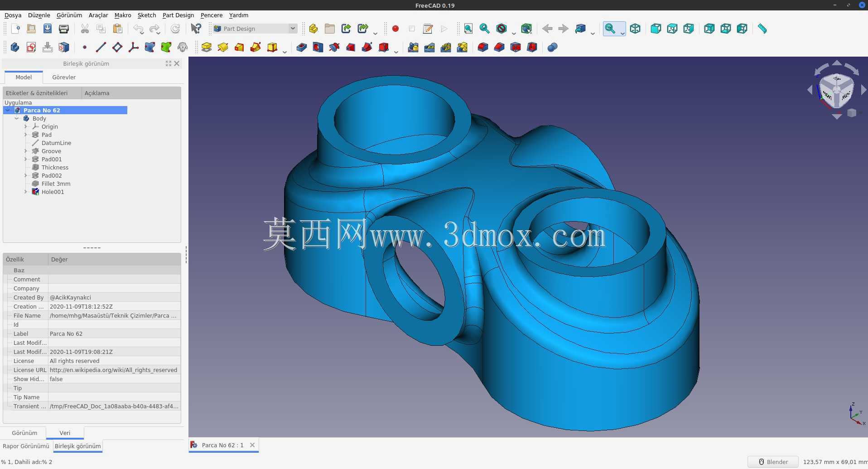Click the License URL value field
868x469 pixels.
tap(114, 370)
